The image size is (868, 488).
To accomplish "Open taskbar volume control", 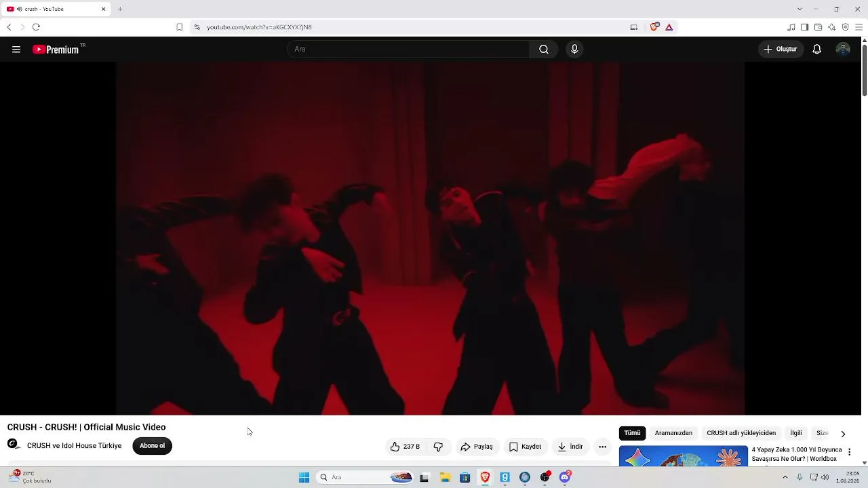I will point(825,477).
